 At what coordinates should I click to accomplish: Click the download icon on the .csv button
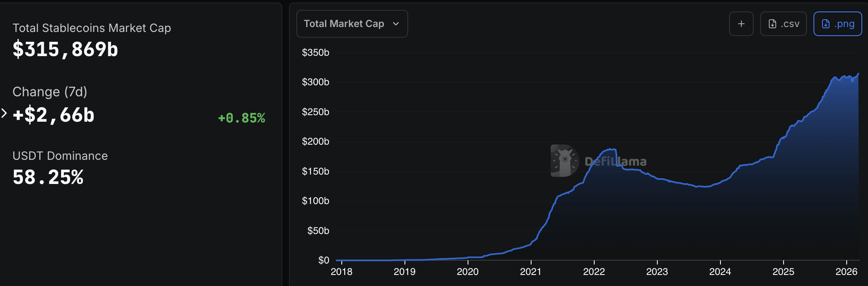click(x=772, y=24)
